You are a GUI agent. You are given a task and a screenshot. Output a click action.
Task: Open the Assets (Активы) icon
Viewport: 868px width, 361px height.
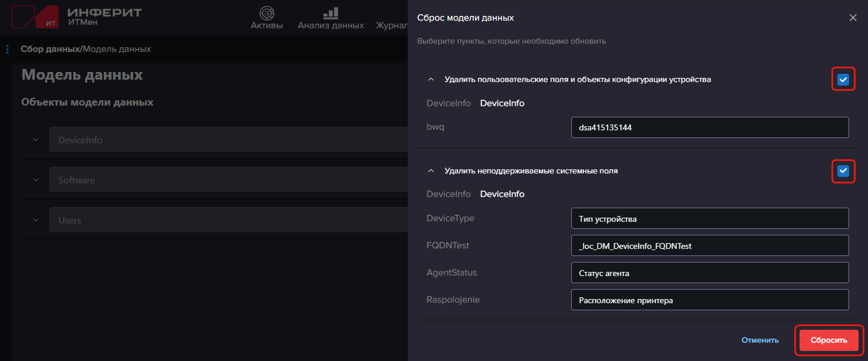click(267, 12)
